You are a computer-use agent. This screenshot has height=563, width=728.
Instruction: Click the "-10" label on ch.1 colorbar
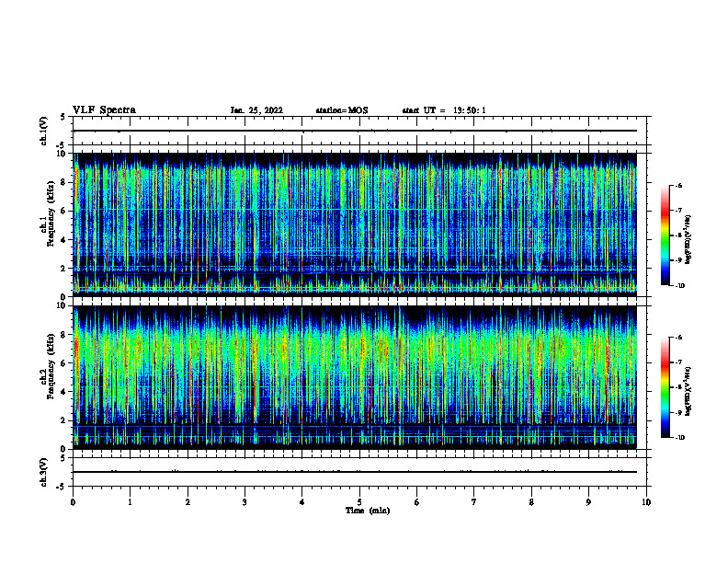coord(679,286)
